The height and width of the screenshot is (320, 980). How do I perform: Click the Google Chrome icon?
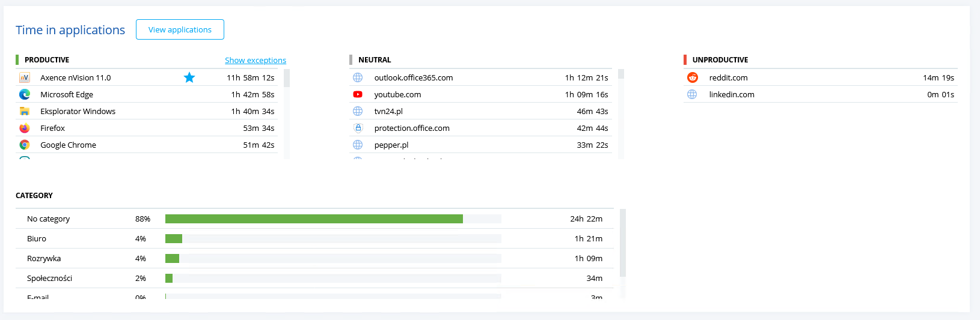click(25, 145)
